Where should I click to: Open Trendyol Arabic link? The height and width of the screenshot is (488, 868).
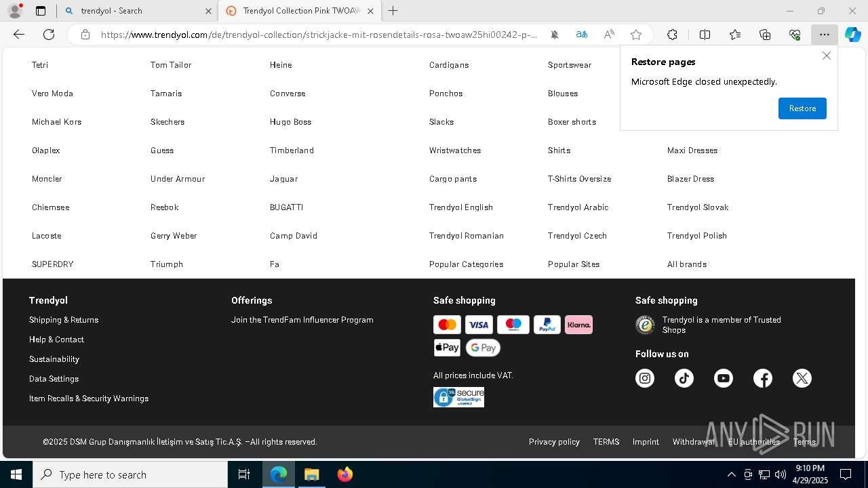pyautogui.click(x=578, y=207)
